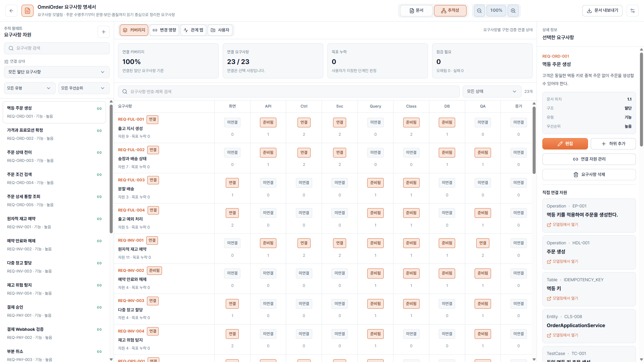Click the 목표 누락 summary card

[x=378, y=61]
